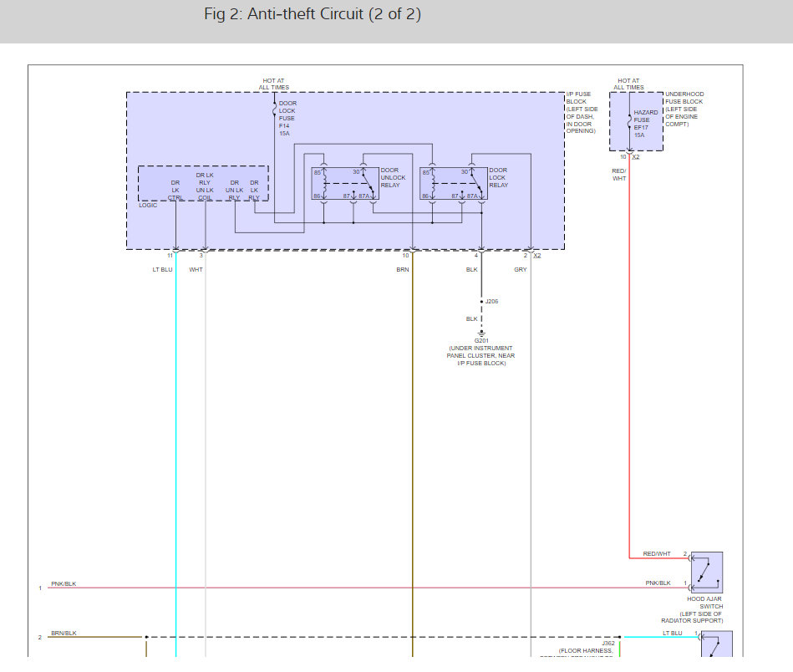Click the 'DR LK RLY UN LK COIL' label
The image size is (793, 672).
[x=205, y=186]
